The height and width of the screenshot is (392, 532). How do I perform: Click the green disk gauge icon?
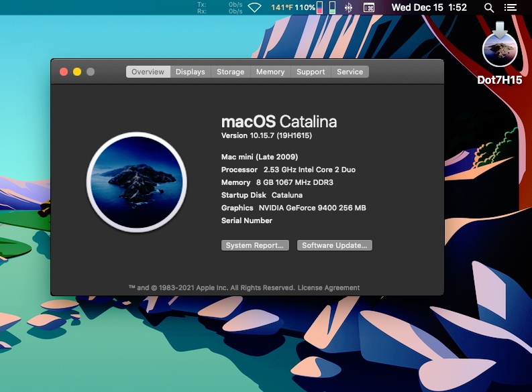click(333, 7)
